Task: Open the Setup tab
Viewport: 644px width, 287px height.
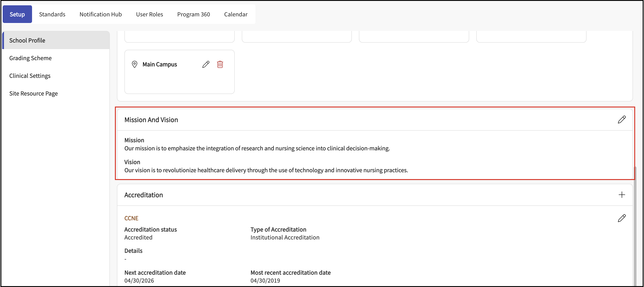Action: tap(17, 14)
